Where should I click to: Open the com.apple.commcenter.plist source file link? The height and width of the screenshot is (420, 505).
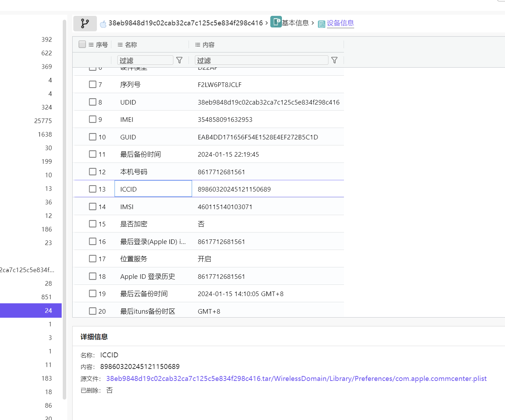coord(296,378)
